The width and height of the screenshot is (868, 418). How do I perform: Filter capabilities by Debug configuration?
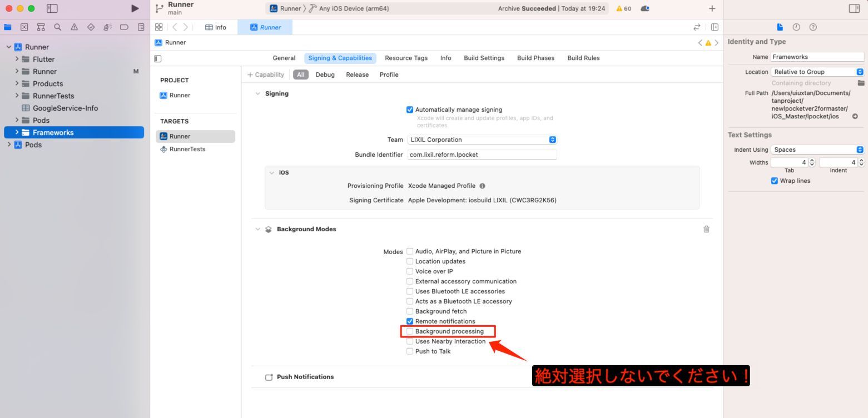(325, 74)
